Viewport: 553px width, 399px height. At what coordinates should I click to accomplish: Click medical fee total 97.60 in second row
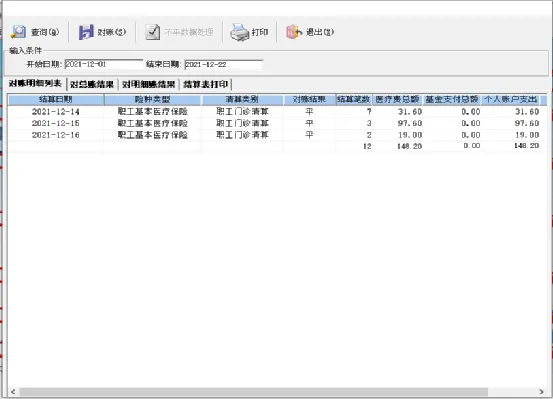(410, 123)
